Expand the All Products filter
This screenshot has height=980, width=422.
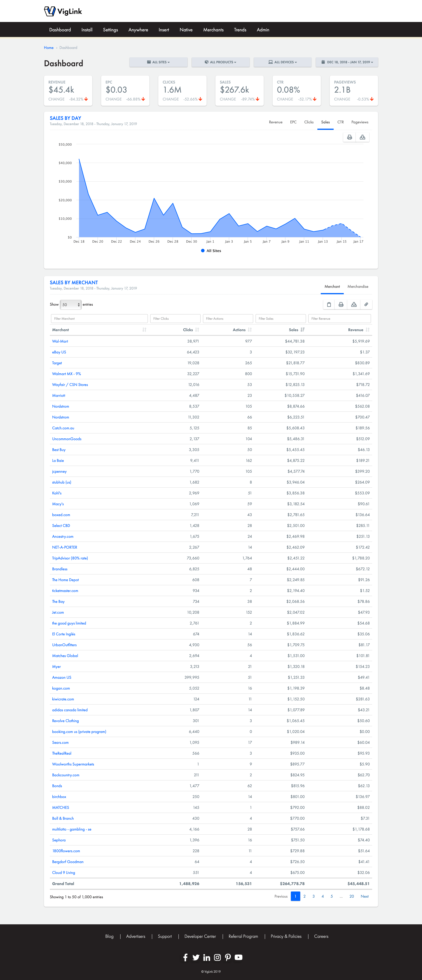pos(220,62)
